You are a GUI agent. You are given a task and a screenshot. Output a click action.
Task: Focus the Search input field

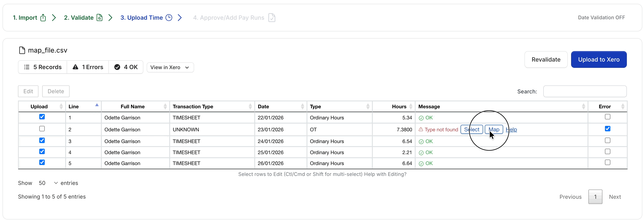(584, 92)
